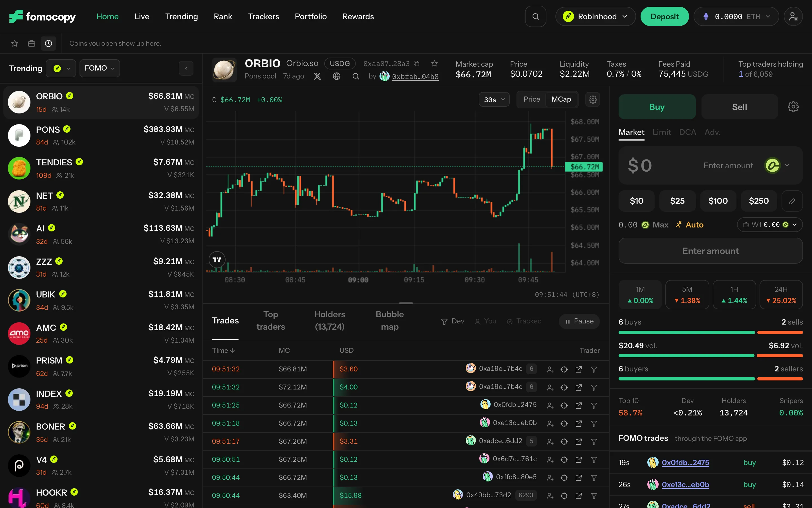Switch to the Limit order tab

[661, 132]
